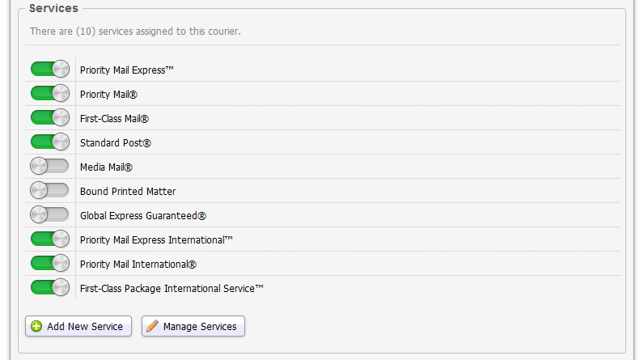Click the Priority Mail Express™ service label

coord(127,70)
